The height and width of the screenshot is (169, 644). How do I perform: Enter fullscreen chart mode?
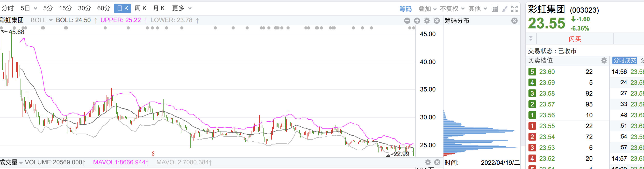tap(514, 9)
